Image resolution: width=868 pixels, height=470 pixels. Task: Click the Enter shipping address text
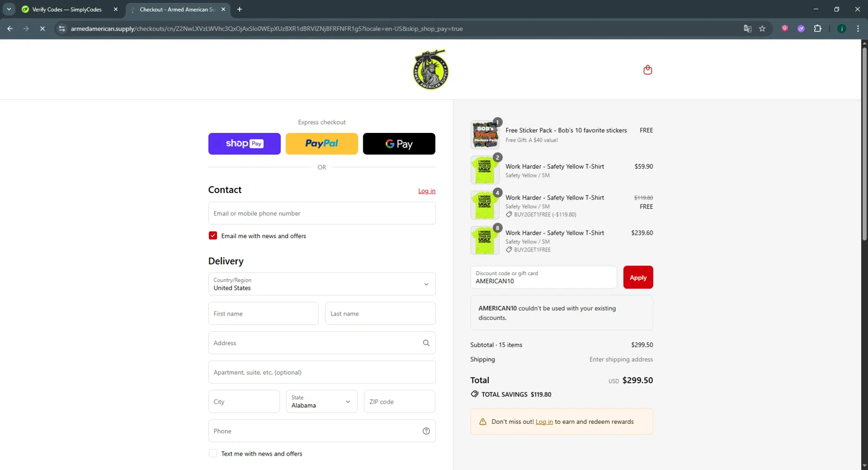pos(621,360)
